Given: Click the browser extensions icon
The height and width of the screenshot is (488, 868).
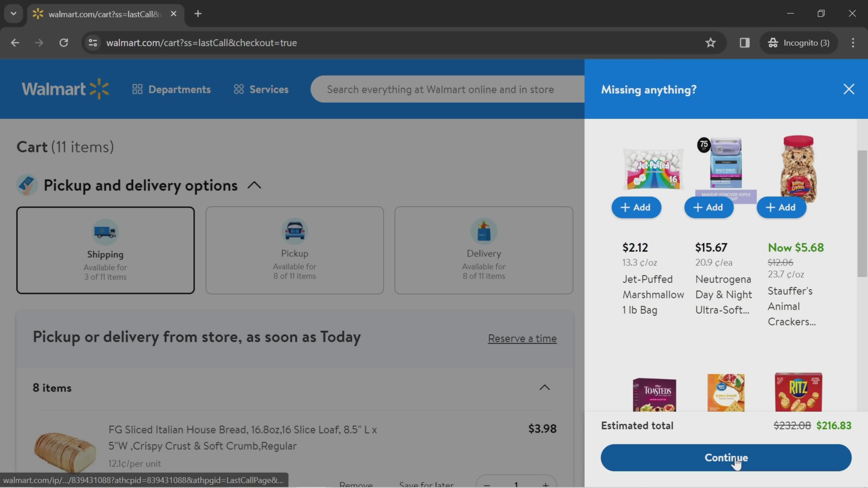Looking at the screenshot, I should point(745,42).
